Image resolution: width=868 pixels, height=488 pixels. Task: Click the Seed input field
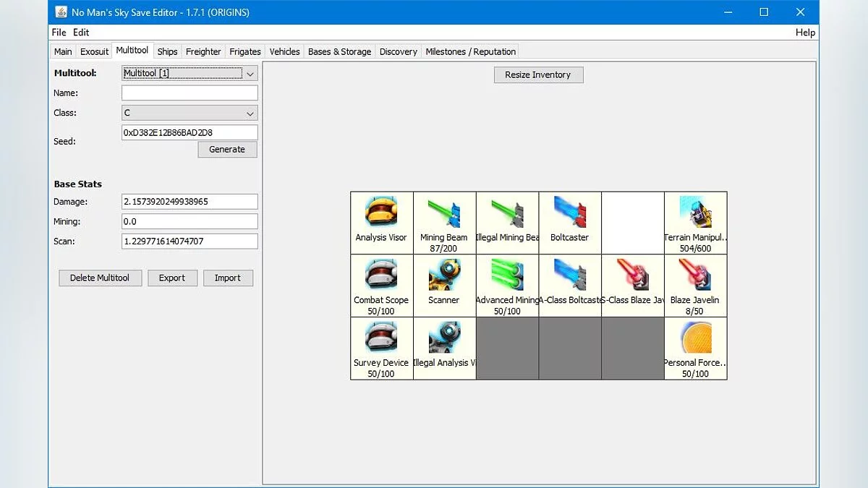tap(190, 132)
